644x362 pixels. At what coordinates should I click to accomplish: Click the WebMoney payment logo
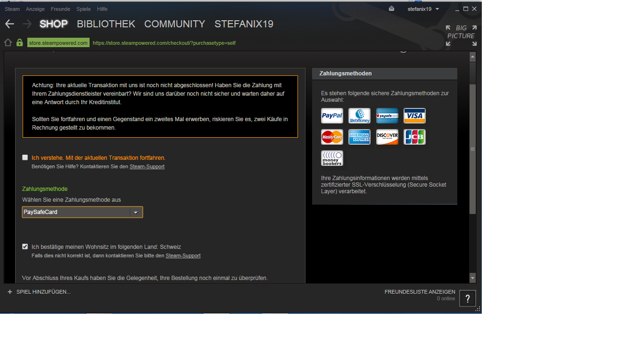(359, 115)
